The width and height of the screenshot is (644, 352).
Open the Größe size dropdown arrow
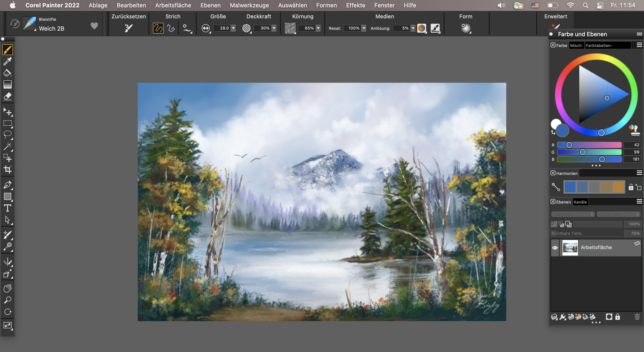(x=233, y=28)
